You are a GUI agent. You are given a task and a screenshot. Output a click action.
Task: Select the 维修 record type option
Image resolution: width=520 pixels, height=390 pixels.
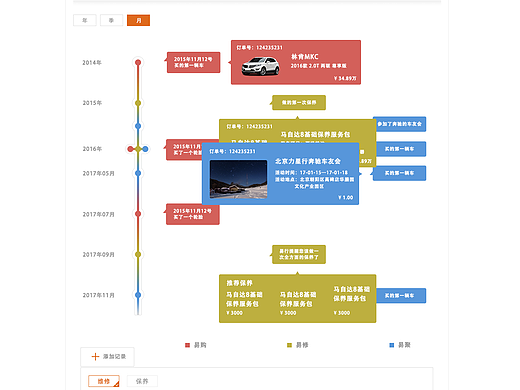pos(104,381)
